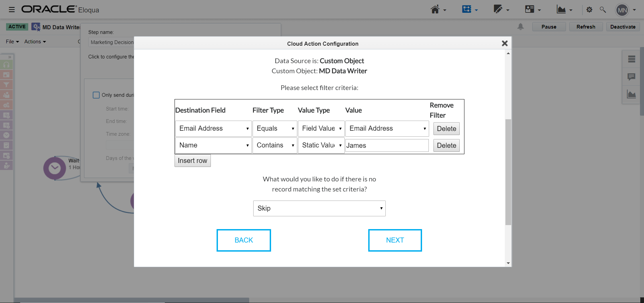Click the NEXT button
The height and width of the screenshot is (303, 644).
(395, 240)
